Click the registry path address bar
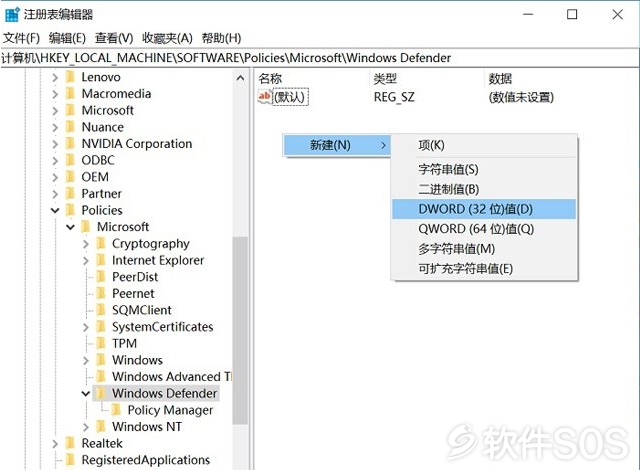 point(320,58)
